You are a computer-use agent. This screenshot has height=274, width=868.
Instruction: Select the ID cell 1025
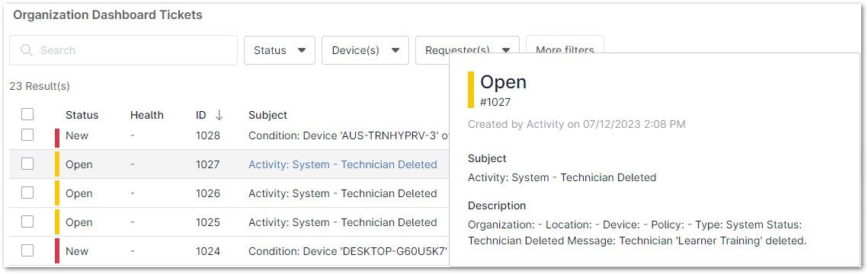[207, 222]
